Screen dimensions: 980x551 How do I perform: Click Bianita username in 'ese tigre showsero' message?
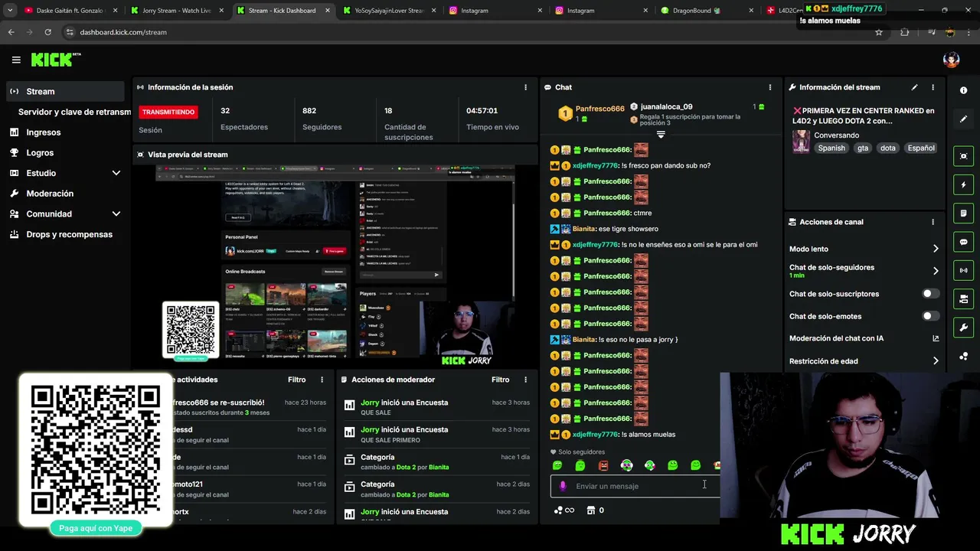583,229
